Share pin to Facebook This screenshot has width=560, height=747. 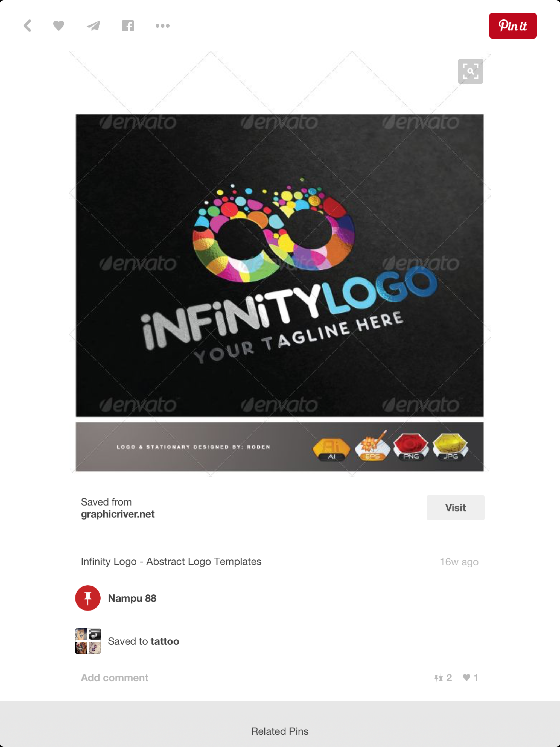tap(128, 26)
